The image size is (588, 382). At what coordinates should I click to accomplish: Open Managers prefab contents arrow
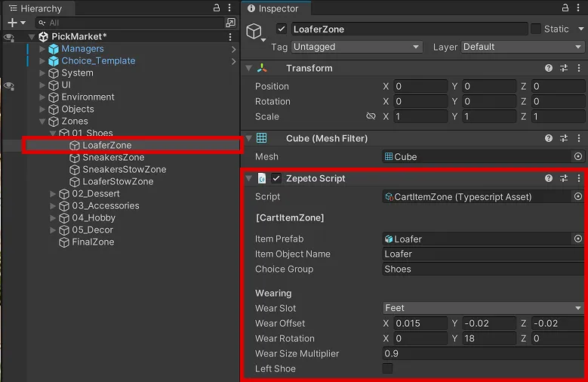click(x=234, y=49)
